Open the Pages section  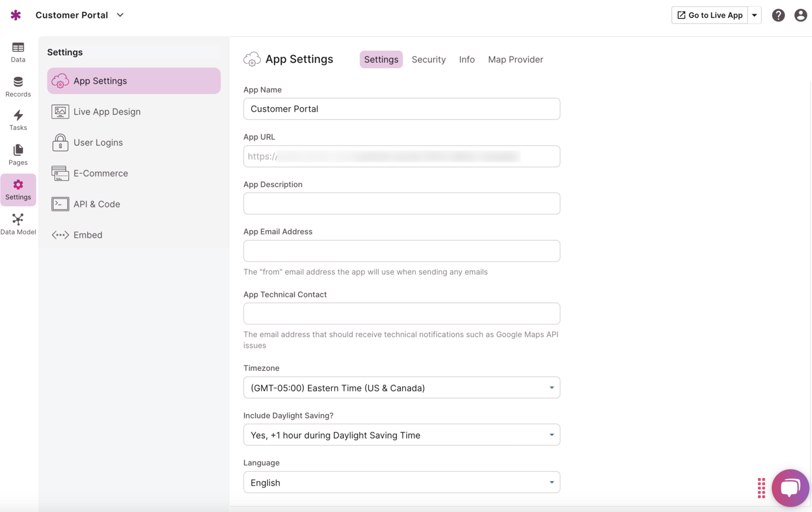18,155
